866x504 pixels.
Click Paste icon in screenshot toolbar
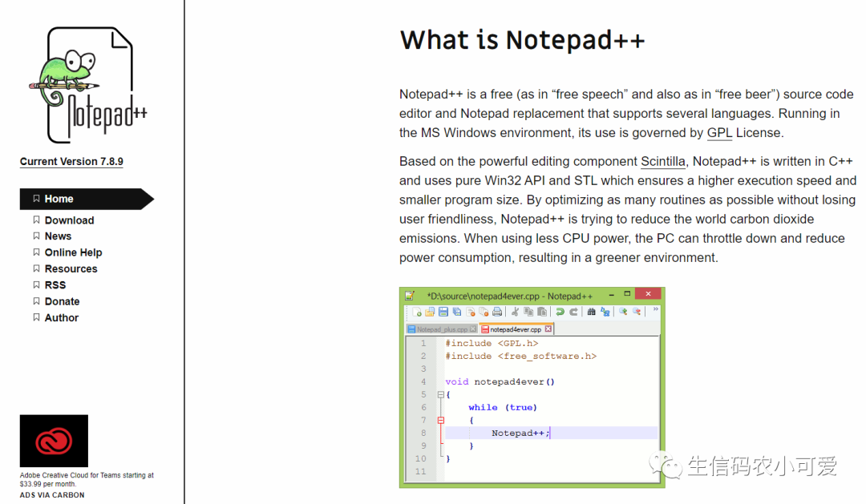pyautogui.click(x=542, y=312)
